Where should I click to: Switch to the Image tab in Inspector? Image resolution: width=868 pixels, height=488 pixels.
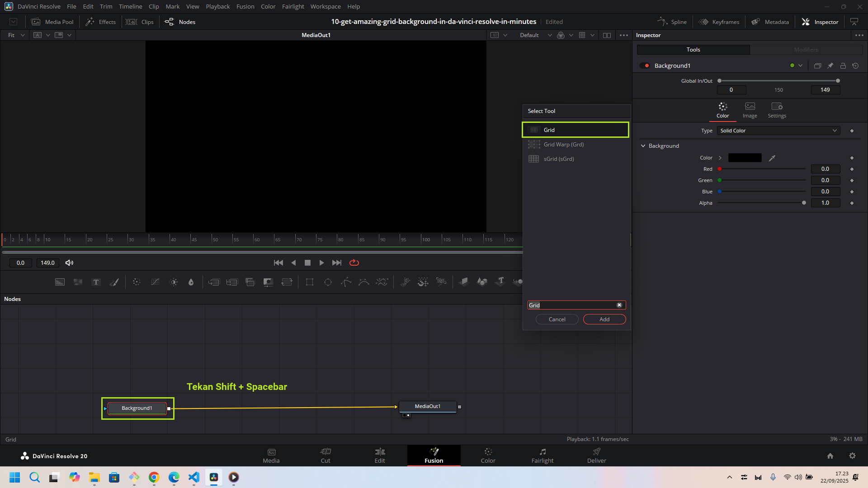click(750, 110)
